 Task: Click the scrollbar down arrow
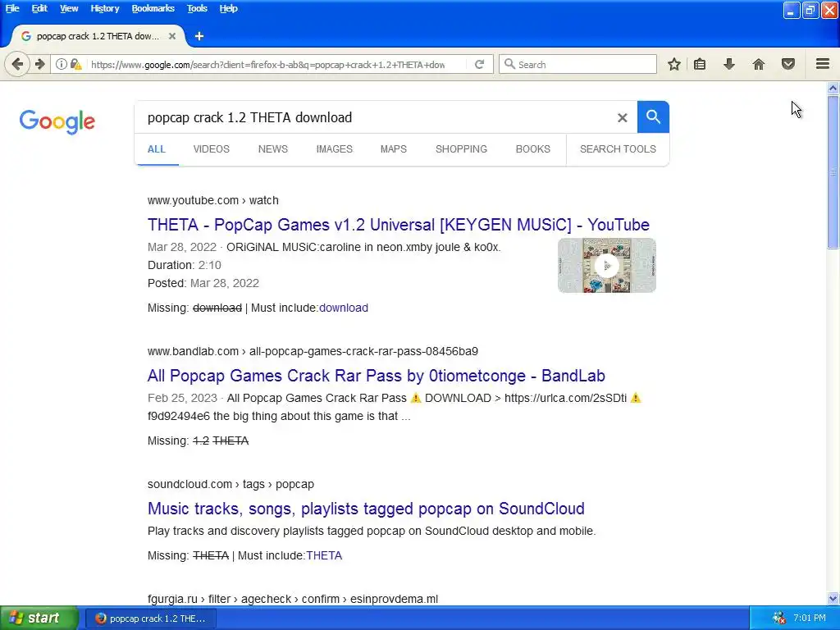833,598
